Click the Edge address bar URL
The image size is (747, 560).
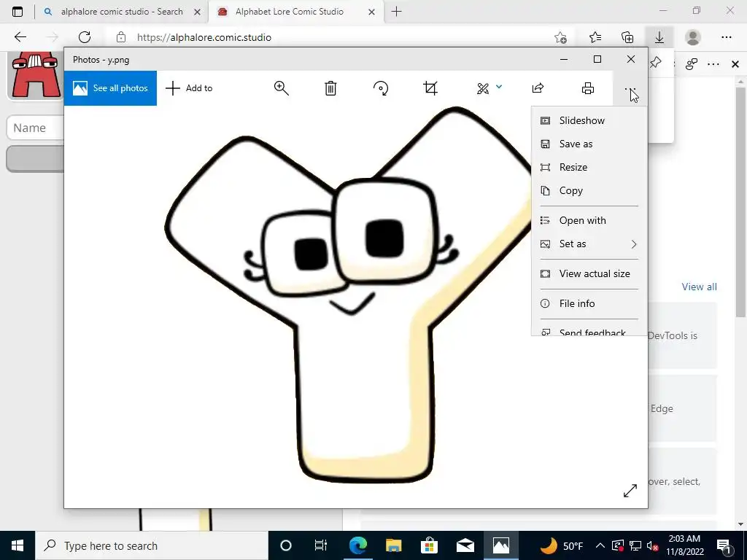point(204,38)
